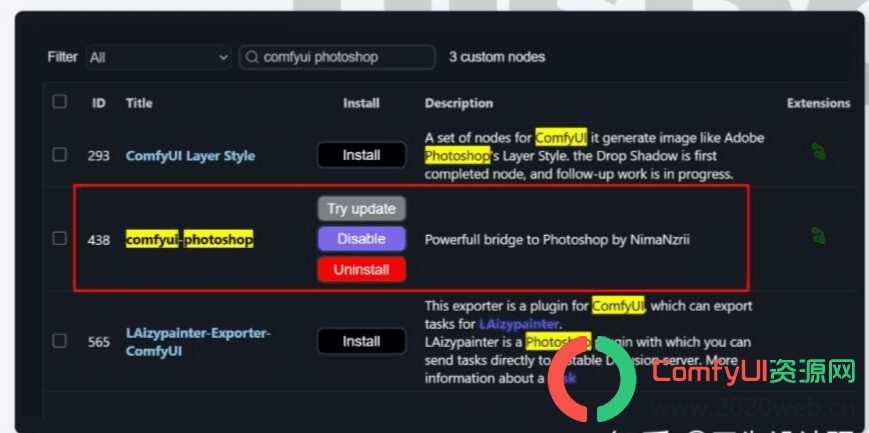Click the Install column header
Screen dimensions: 869x433
pyautogui.click(x=361, y=103)
